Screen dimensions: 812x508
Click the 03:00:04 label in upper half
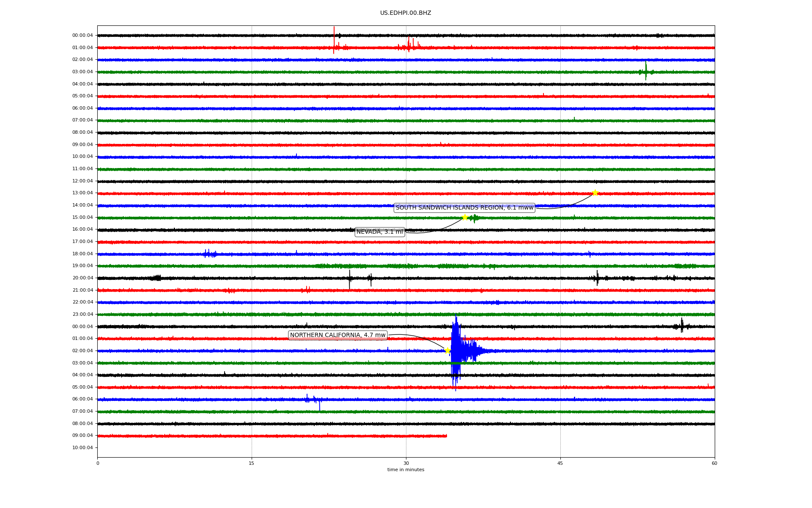coord(82,72)
